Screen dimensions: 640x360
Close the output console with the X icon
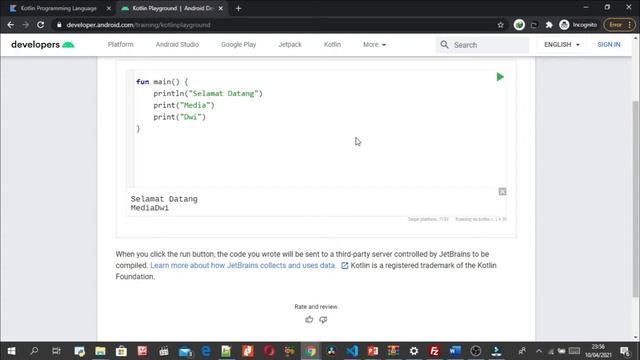coord(502,192)
